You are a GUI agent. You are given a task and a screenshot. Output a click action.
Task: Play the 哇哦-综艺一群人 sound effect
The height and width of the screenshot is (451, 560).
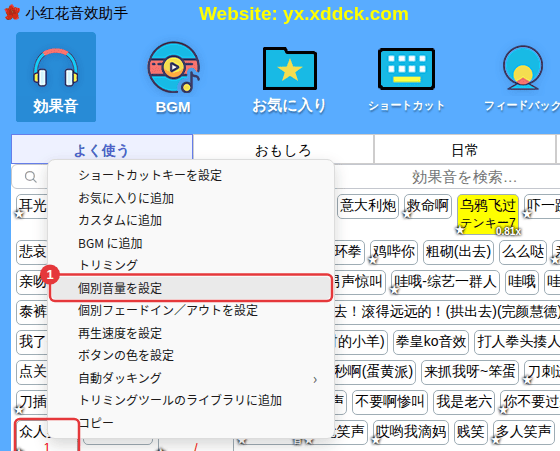pyautogui.click(x=445, y=282)
